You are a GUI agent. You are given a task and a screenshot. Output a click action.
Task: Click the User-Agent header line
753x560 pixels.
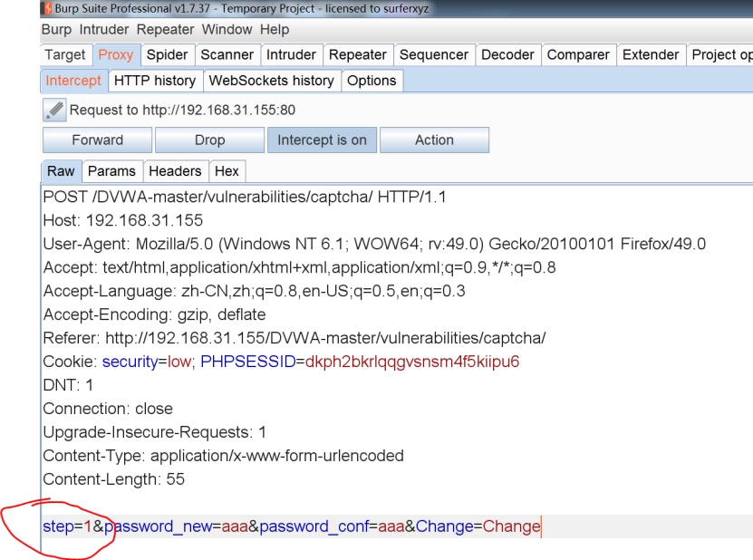[374, 244]
